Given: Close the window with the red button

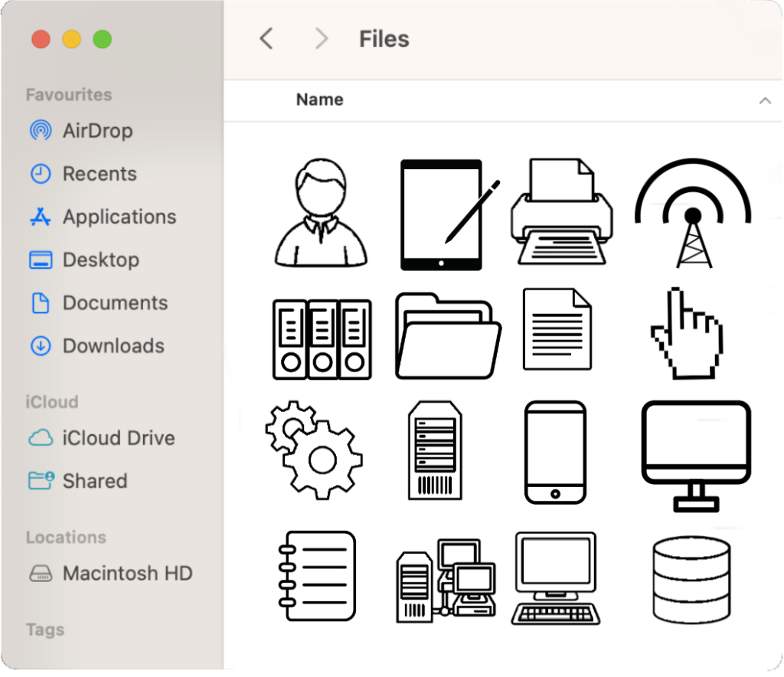Looking at the screenshot, I should (41, 39).
